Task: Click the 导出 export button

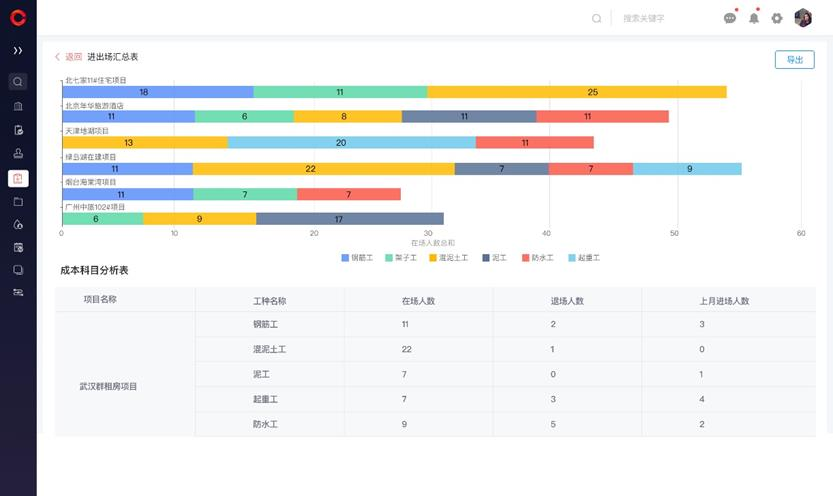Action: [794, 60]
